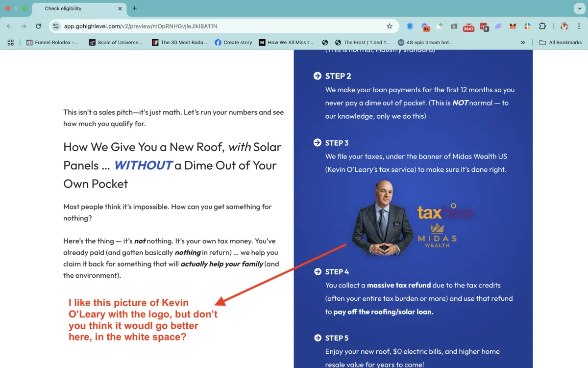Open a new browser tab
The width and height of the screenshot is (588, 368).
[135, 8]
